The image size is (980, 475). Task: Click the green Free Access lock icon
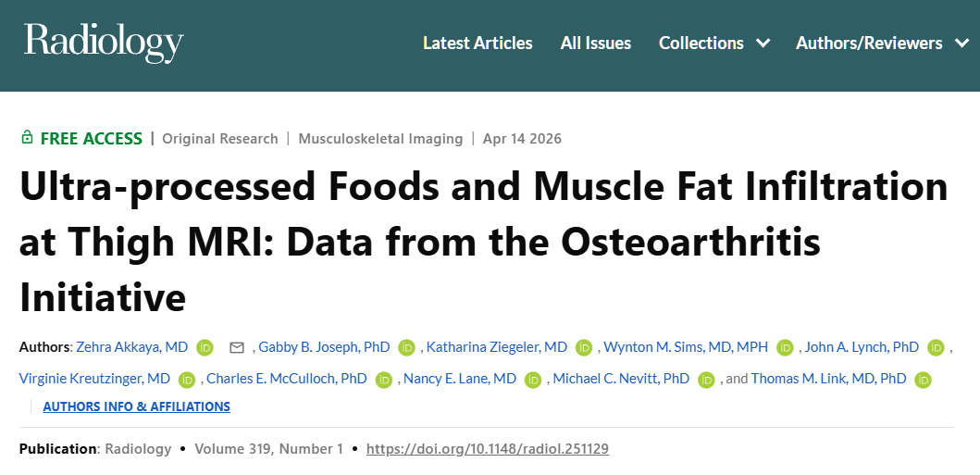click(28, 138)
